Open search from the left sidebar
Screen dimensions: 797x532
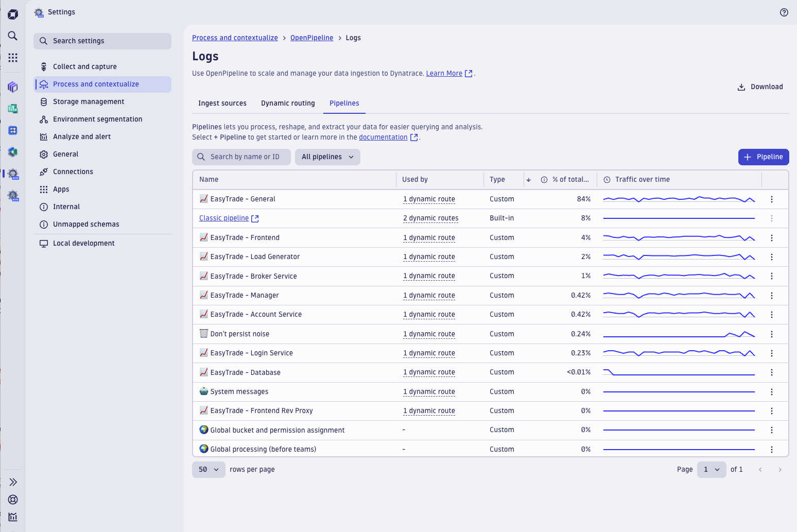tap(12, 36)
